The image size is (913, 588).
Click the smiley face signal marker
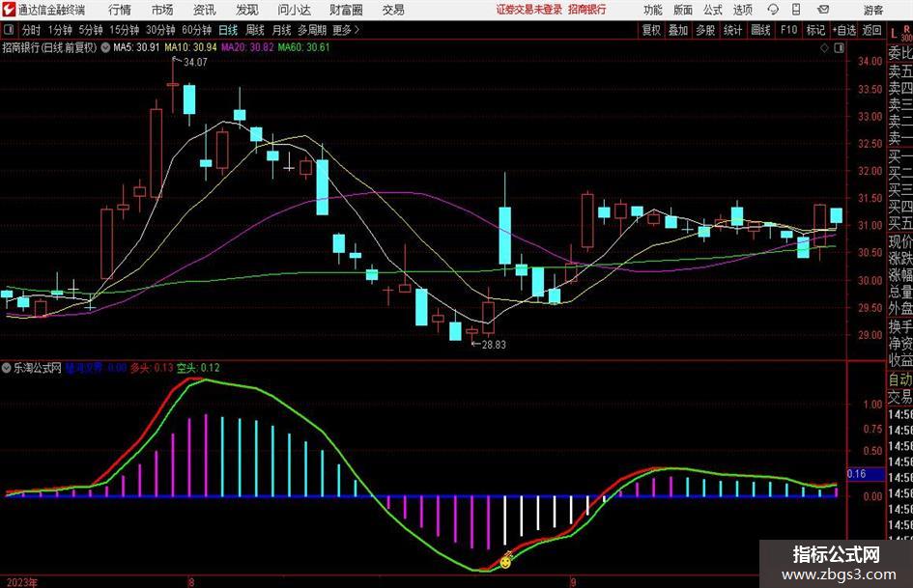(x=505, y=562)
